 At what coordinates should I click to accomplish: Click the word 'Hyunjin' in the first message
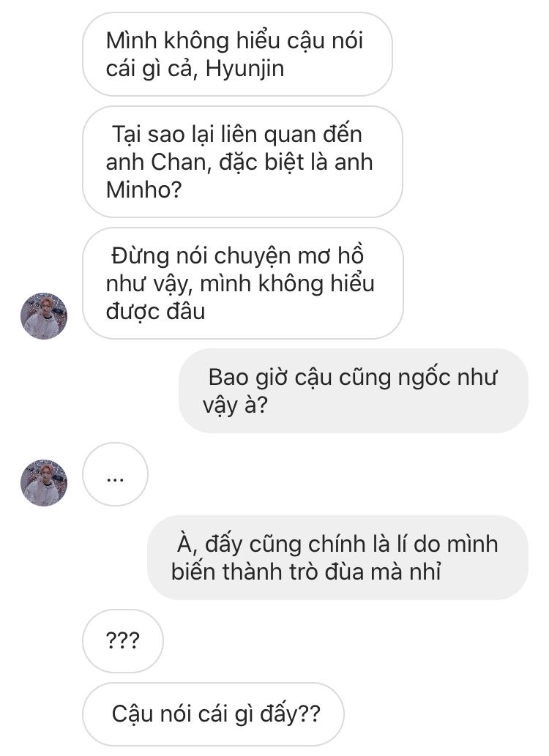[x=244, y=69]
